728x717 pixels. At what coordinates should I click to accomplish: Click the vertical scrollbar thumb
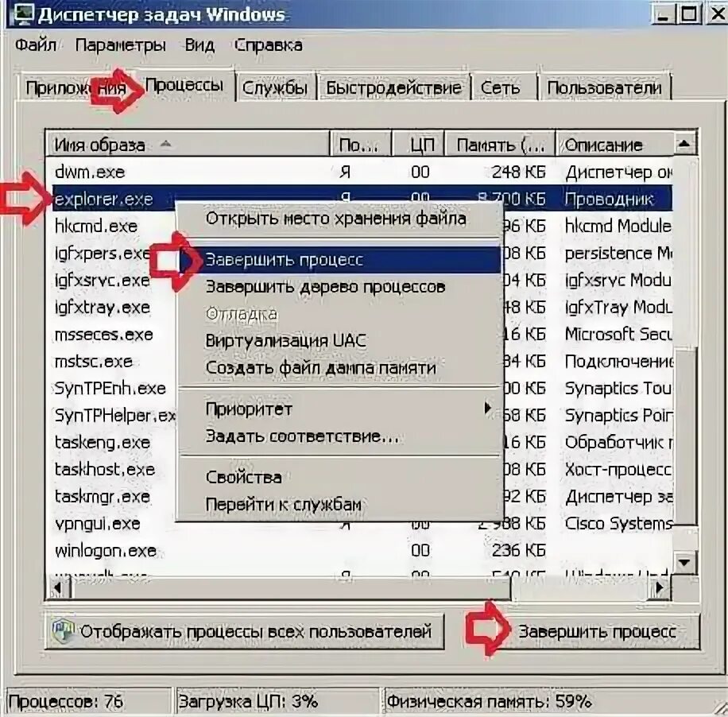[685, 436]
